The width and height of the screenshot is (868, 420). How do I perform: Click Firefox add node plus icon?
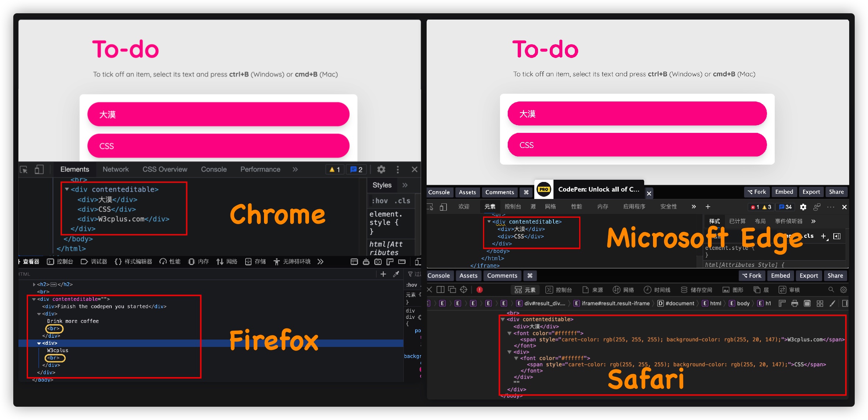[383, 274]
